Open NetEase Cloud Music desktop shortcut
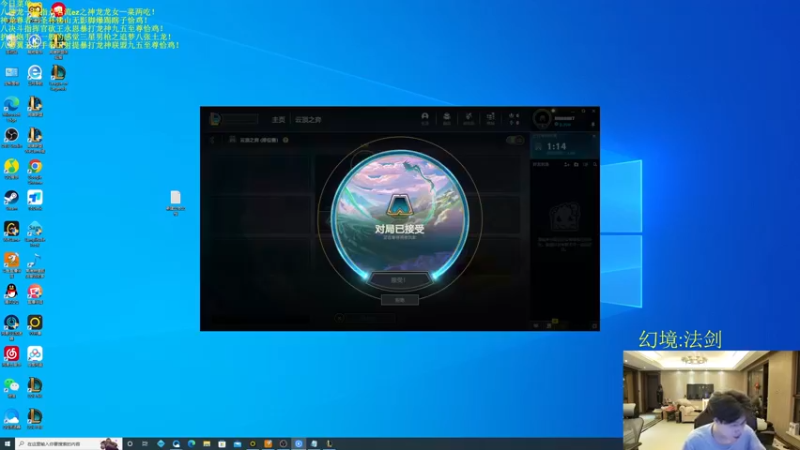Viewport: 800px width, 450px height. 11,356
